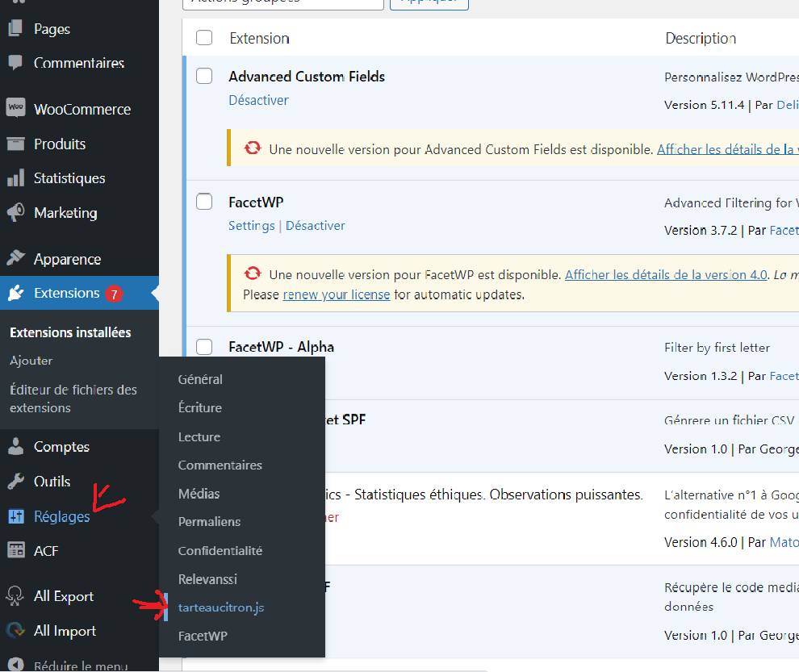Viewport: 799px width, 672px height.
Task: Open FacetWP Settings link
Action: pyautogui.click(x=251, y=226)
